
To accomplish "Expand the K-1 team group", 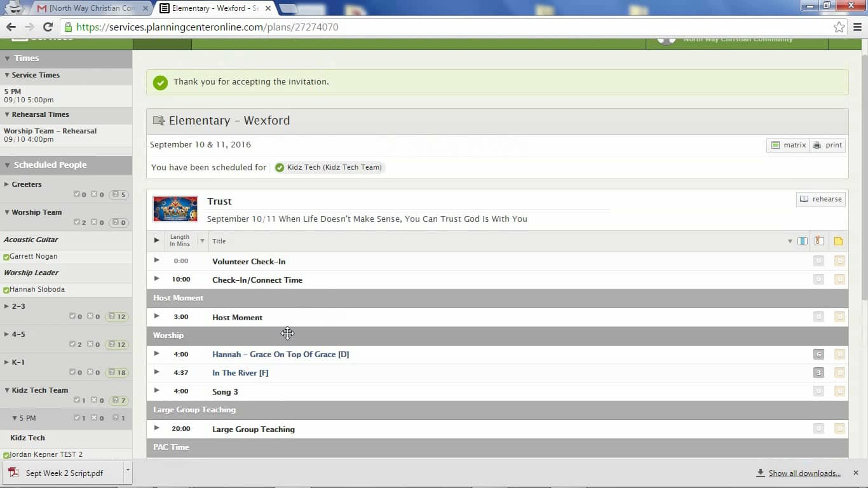I will pyautogui.click(x=7, y=362).
